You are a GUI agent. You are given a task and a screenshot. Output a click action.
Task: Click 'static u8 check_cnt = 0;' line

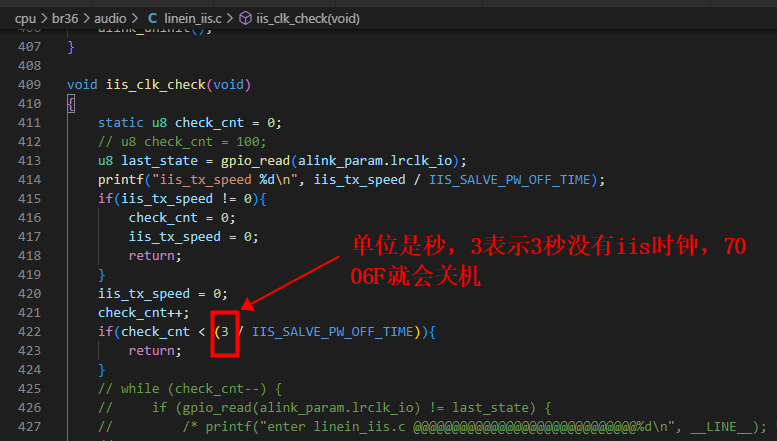(190, 123)
